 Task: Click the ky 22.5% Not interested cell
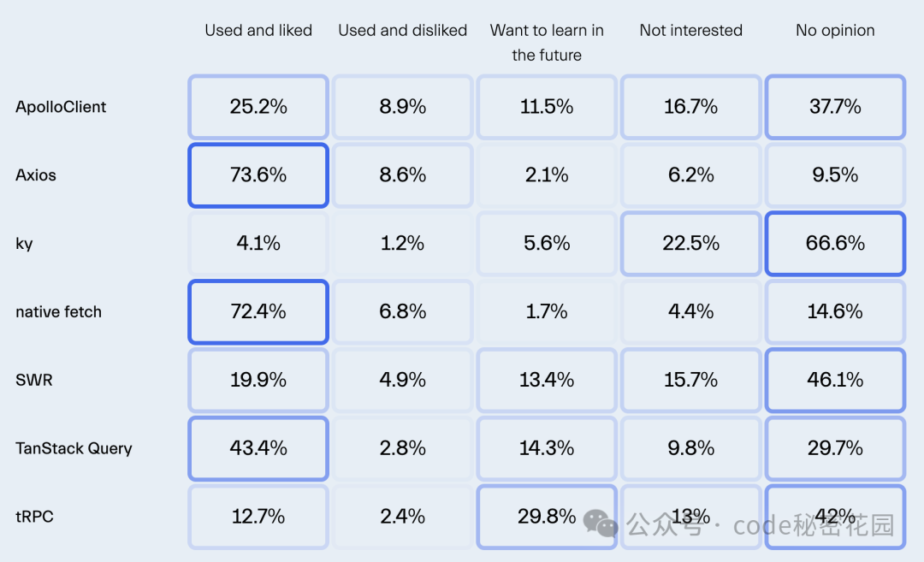(x=690, y=243)
